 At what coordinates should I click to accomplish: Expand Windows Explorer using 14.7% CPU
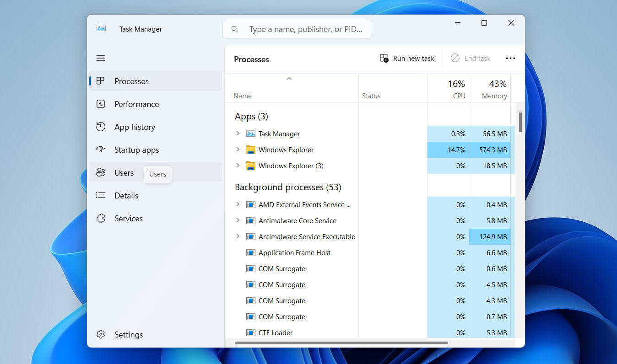point(238,150)
